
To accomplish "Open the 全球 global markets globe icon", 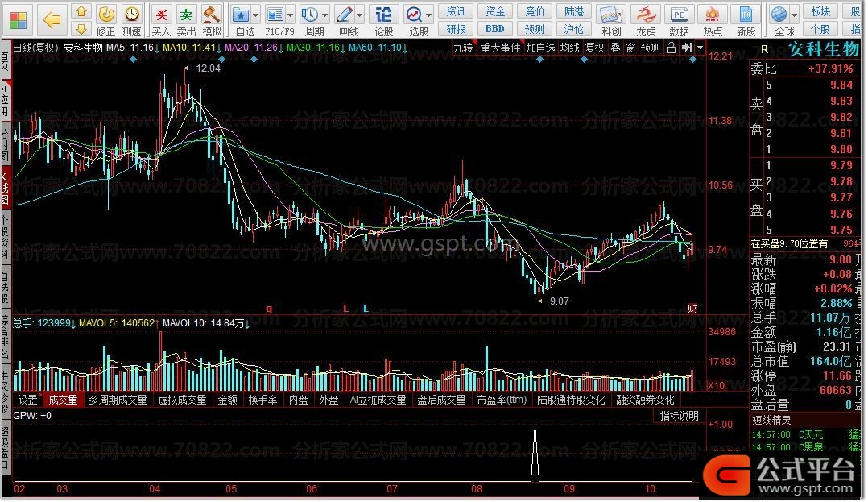I will click(x=779, y=15).
